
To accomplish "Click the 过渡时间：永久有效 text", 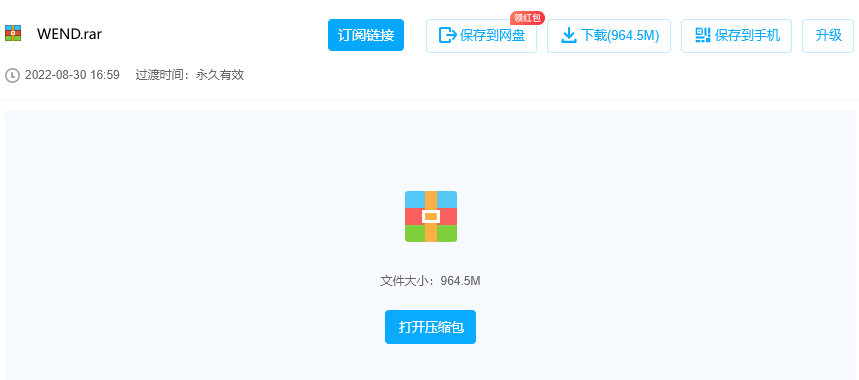I will coord(190,76).
